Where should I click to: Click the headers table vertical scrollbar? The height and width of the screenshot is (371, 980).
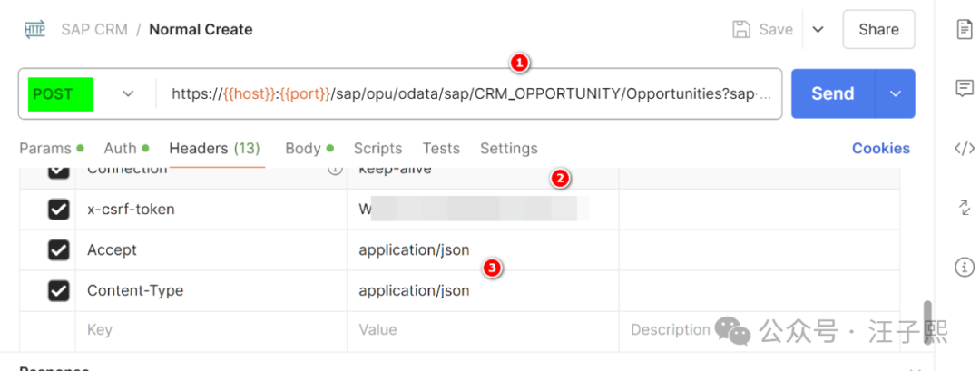(926, 320)
